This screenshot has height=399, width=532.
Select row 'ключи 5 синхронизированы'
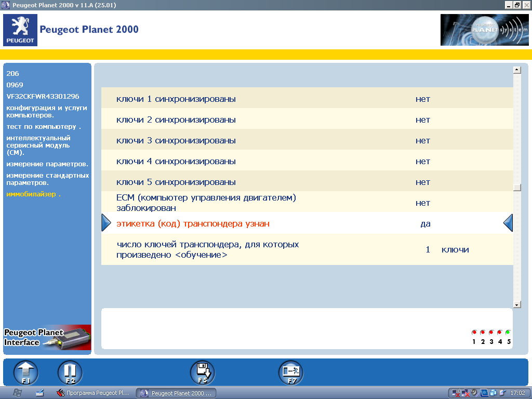pyautogui.click(x=307, y=182)
